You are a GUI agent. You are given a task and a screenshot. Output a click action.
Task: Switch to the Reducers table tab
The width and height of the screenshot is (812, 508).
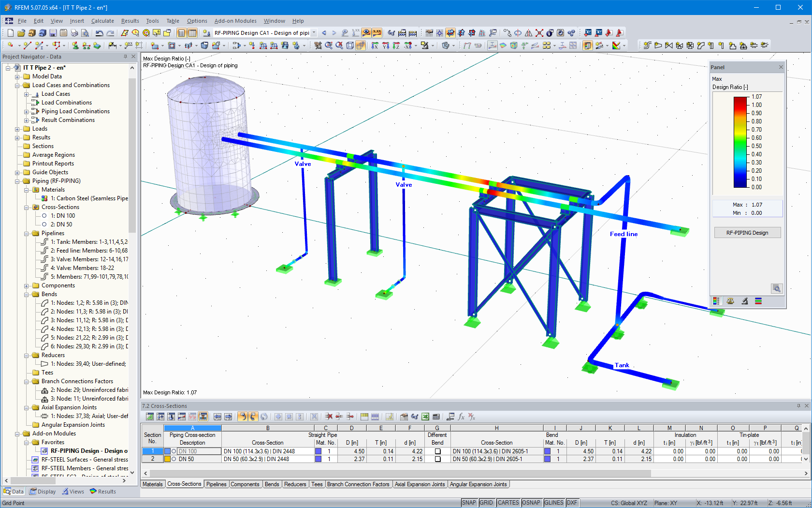[x=295, y=484]
